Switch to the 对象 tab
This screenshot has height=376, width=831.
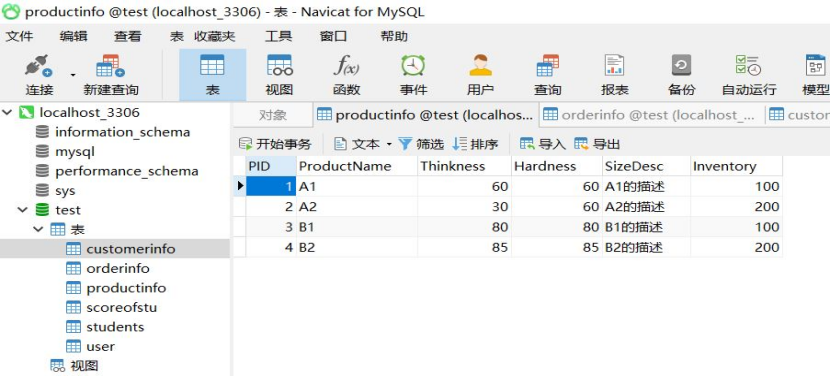coord(273,115)
